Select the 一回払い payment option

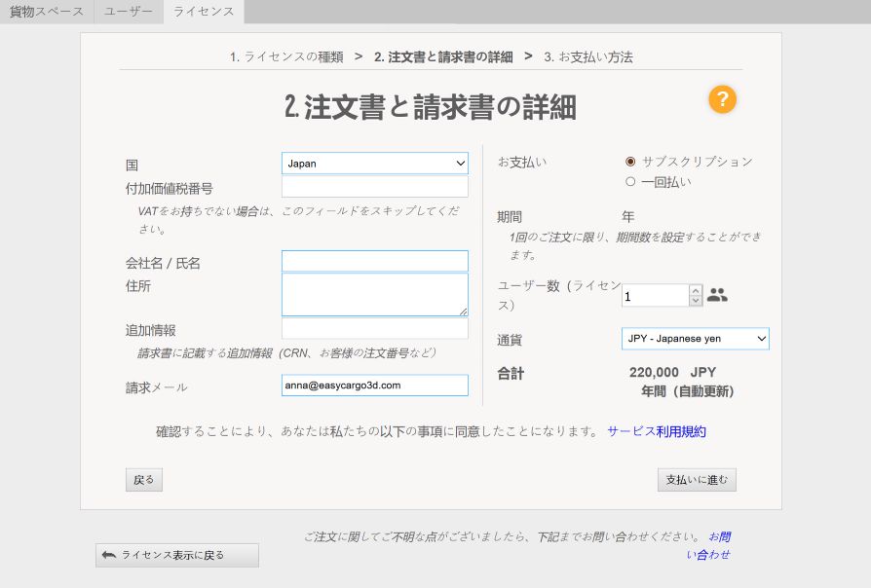630,182
